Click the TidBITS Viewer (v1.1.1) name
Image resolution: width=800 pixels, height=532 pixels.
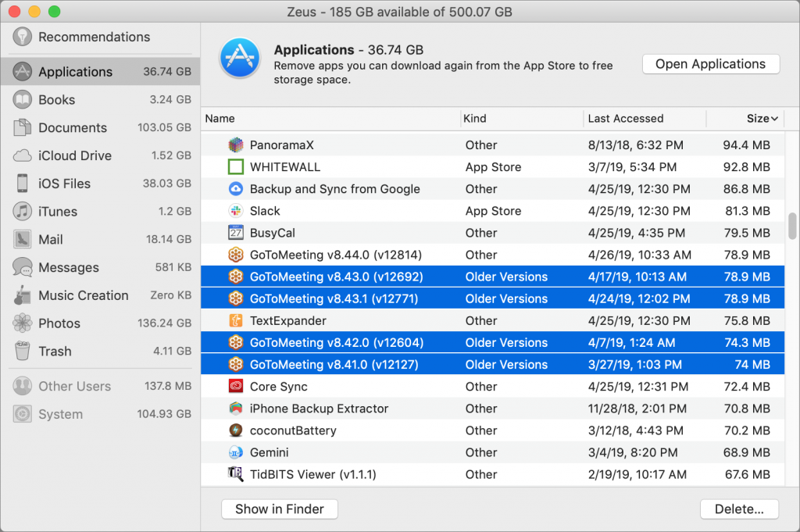312,474
